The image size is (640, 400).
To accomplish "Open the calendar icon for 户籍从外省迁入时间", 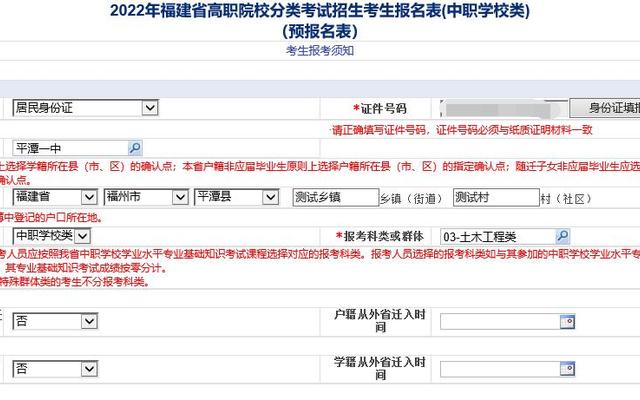I will point(568,322).
